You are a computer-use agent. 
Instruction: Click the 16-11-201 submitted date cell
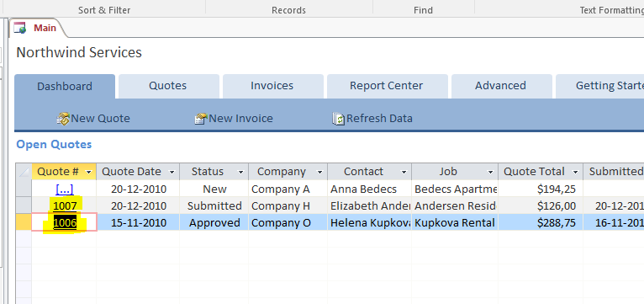pos(614,222)
